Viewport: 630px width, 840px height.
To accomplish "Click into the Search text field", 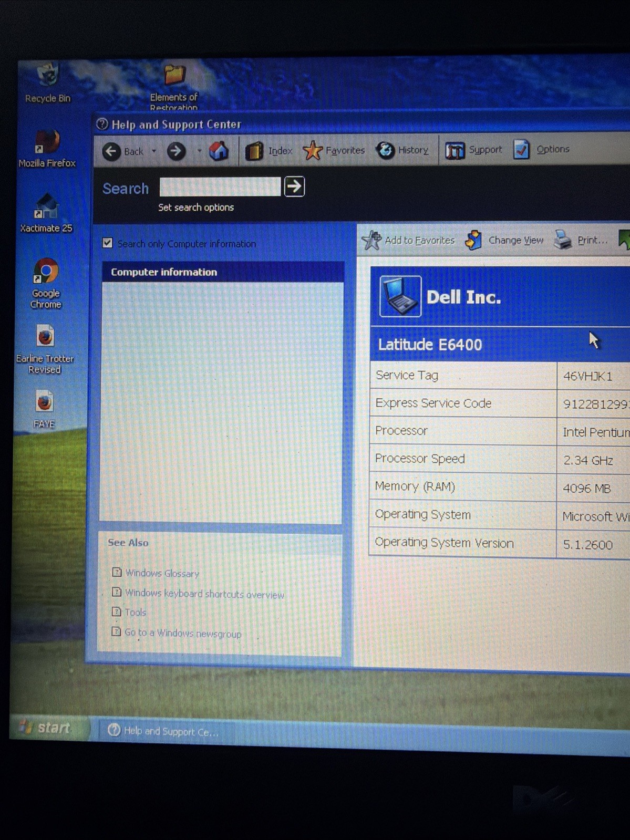I will pyautogui.click(x=220, y=186).
